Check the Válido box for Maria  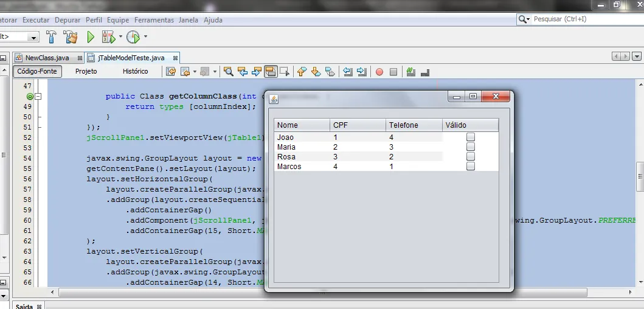[471, 147]
